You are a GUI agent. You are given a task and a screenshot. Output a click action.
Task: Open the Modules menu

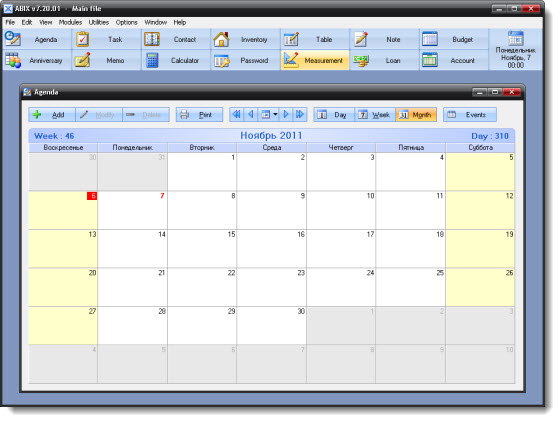tap(70, 22)
